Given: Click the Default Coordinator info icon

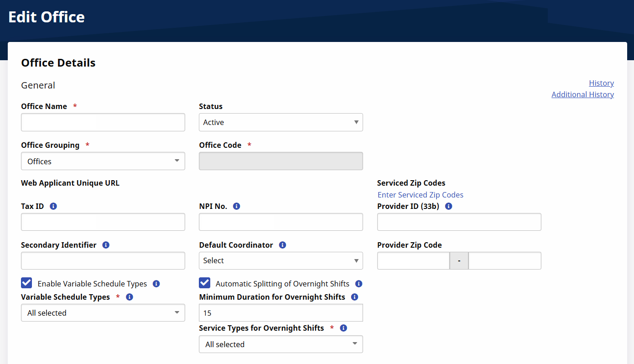Looking at the screenshot, I should 282,245.
